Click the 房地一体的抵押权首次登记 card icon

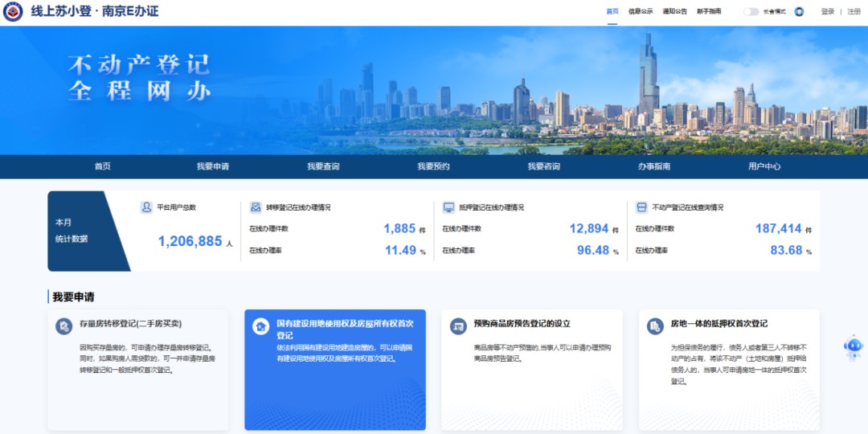tap(655, 326)
